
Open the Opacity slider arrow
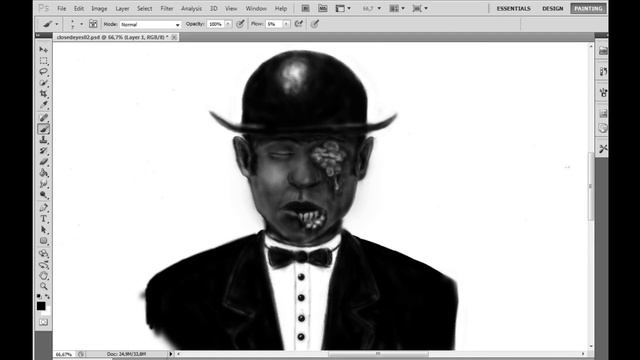[228, 24]
